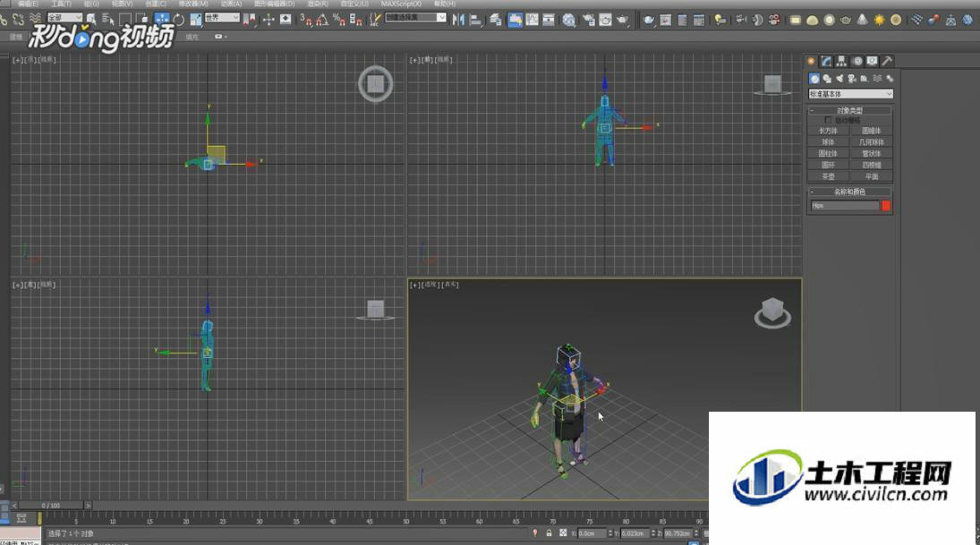
Task: Select the Shapes category icon
Action: (x=827, y=79)
